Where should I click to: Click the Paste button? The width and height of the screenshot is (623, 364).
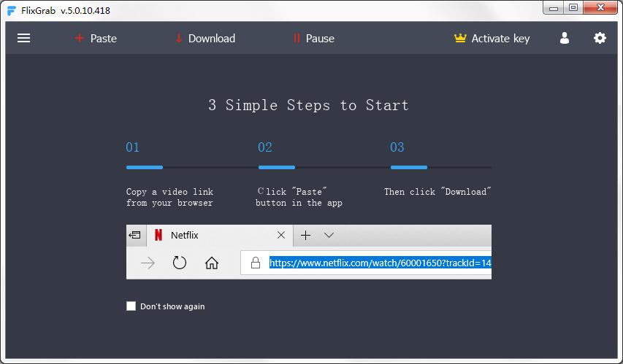tap(96, 39)
